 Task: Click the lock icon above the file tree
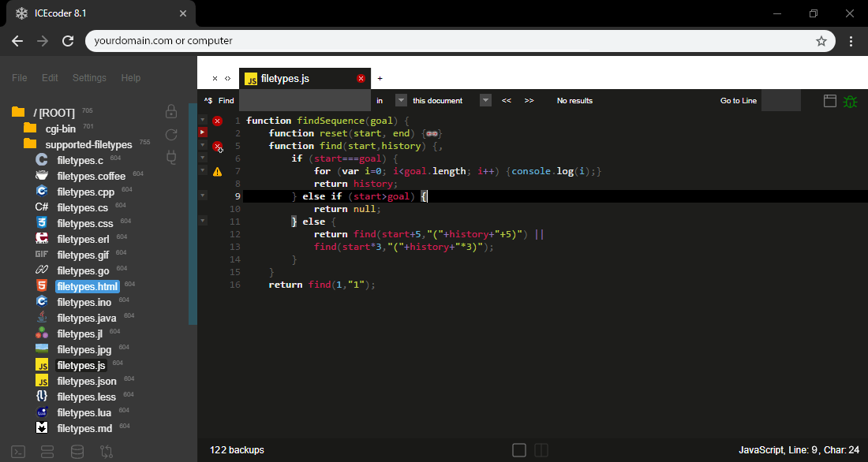click(170, 112)
